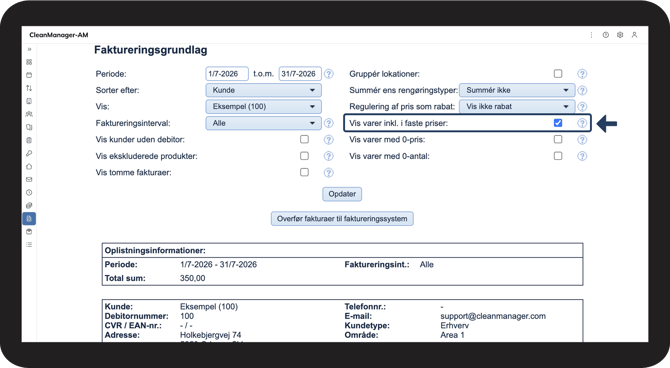This screenshot has height=368, width=670.
Task: Click the address text Holkebjergvej 74
Action: (x=211, y=335)
